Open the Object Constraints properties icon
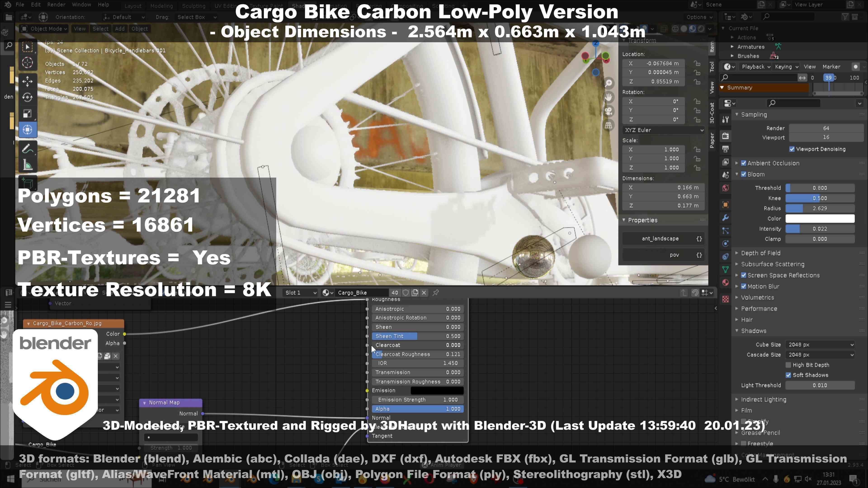Image resolution: width=868 pixels, height=488 pixels. (x=725, y=257)
